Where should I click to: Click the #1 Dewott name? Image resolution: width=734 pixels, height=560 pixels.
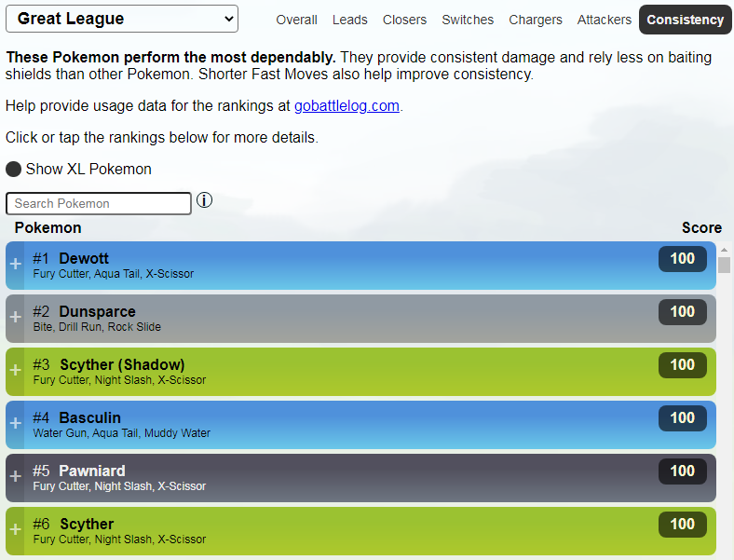pos(84,258)
